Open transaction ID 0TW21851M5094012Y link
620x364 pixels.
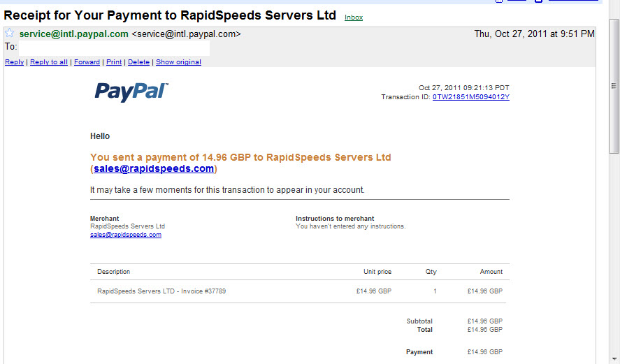(471, 97)
